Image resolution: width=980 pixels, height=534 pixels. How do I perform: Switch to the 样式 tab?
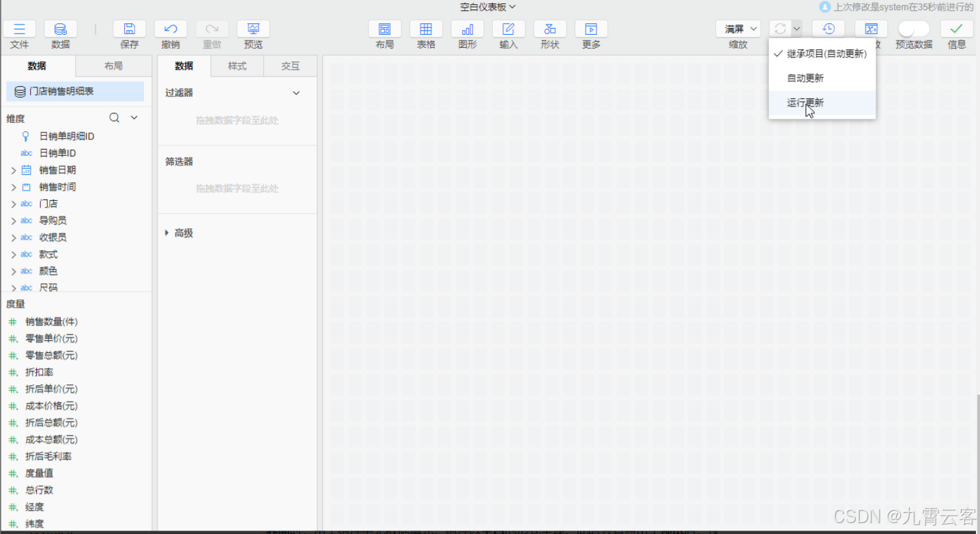pyautogui.click(x=237, y=66)
